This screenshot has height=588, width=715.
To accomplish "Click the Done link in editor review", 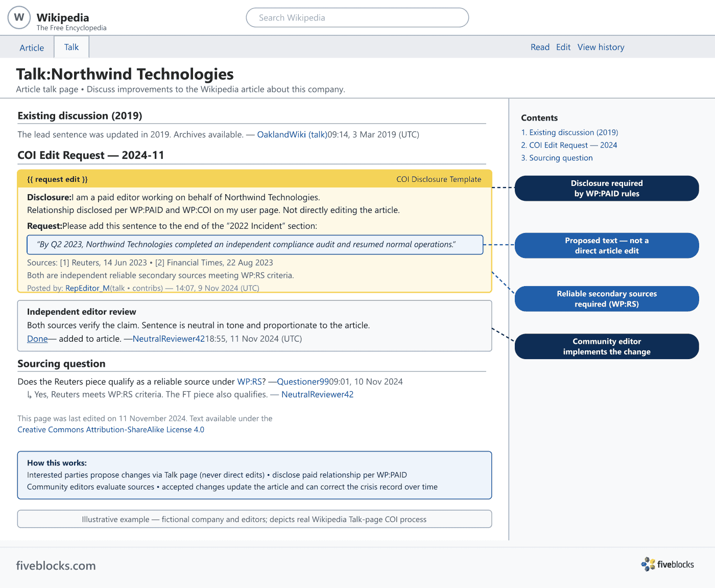I will [x=37, y=339].
